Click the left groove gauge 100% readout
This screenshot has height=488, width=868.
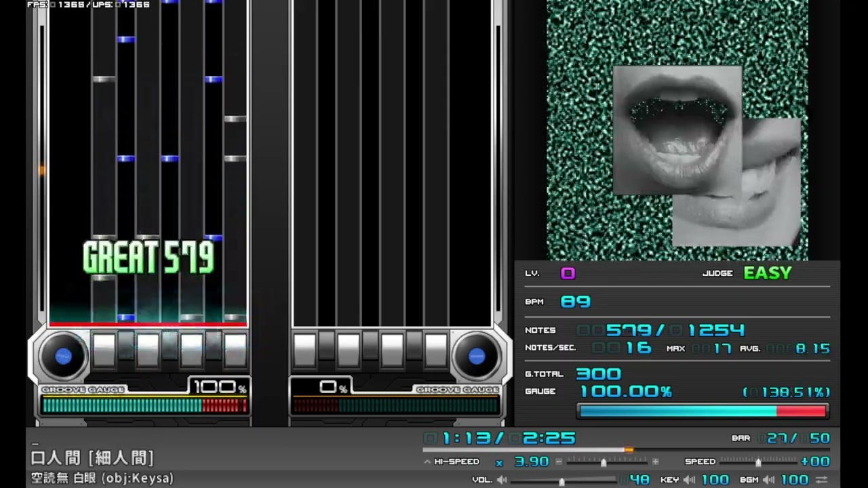coord(220,388)
